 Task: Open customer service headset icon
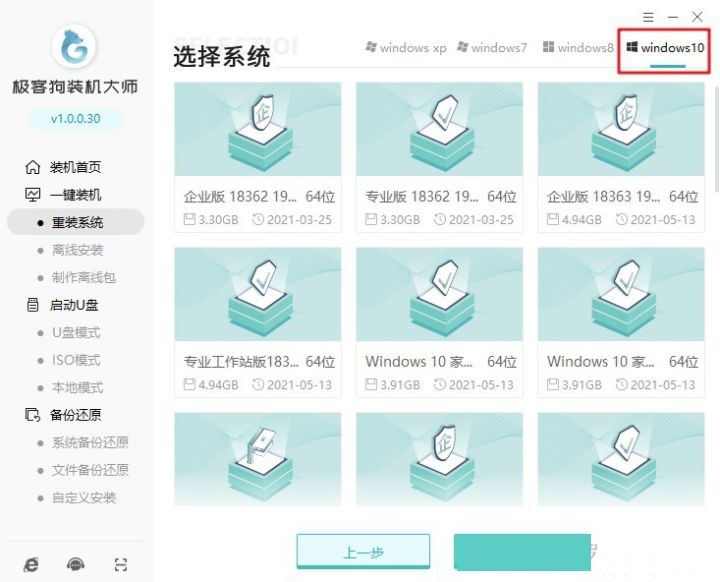tap(76, 564)
